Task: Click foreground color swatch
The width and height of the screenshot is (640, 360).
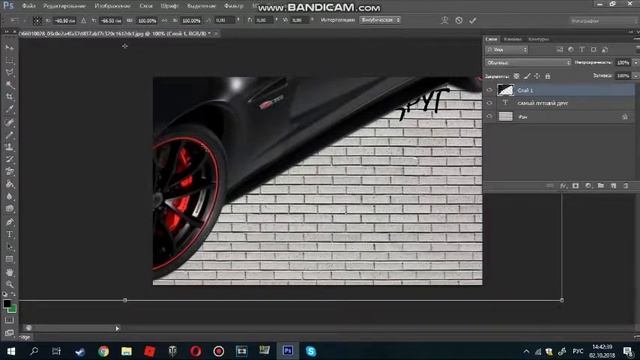Action: click(x=7, y=304)
